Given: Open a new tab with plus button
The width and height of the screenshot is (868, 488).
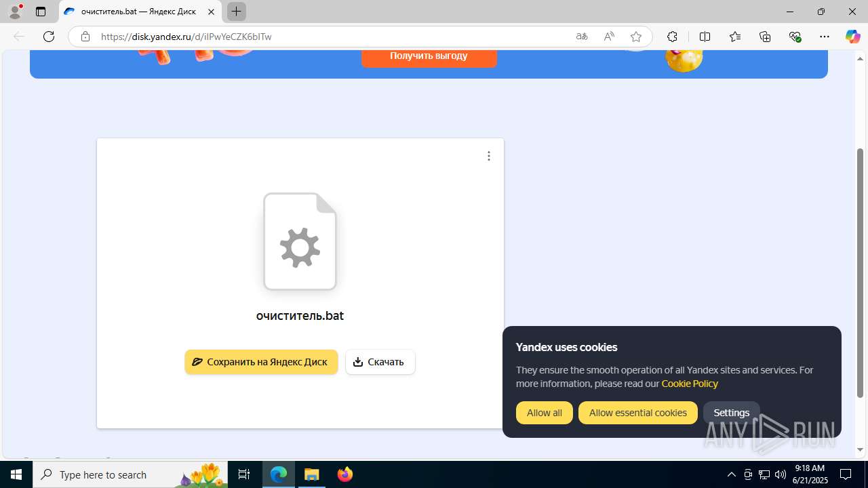Looking at the screenshot, I should click(x=237, y=12).
